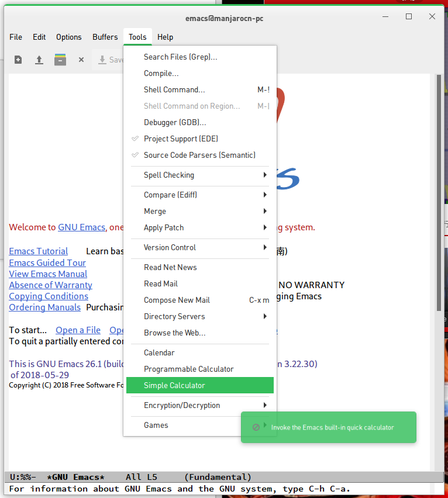The width and height of the screenshot is (448, 498).
Task: Toggle Source Code Parsers (Semantic) checkbox
Action: pyautogui.click(x=200, y=155)
